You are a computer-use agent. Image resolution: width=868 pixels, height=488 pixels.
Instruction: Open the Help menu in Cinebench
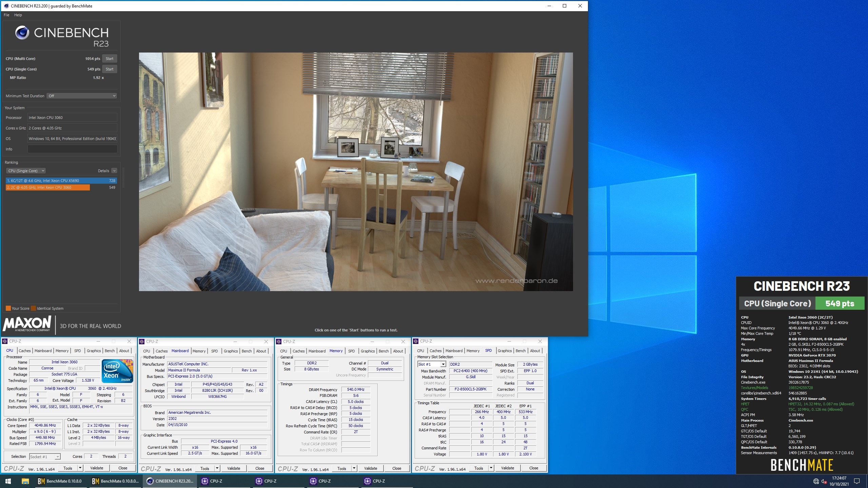pyautogui.click(x=18, y=15)
